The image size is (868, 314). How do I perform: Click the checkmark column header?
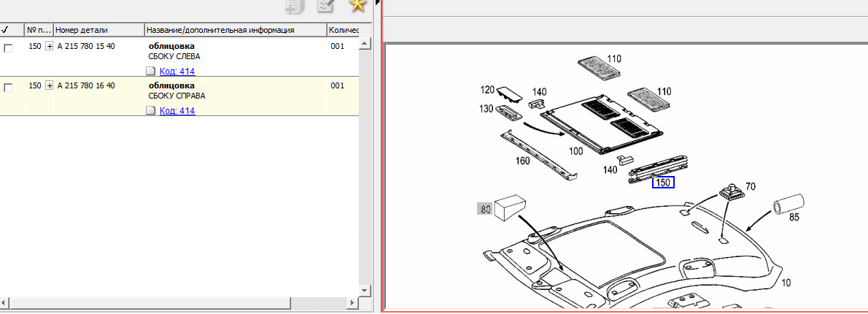(12, 30)
